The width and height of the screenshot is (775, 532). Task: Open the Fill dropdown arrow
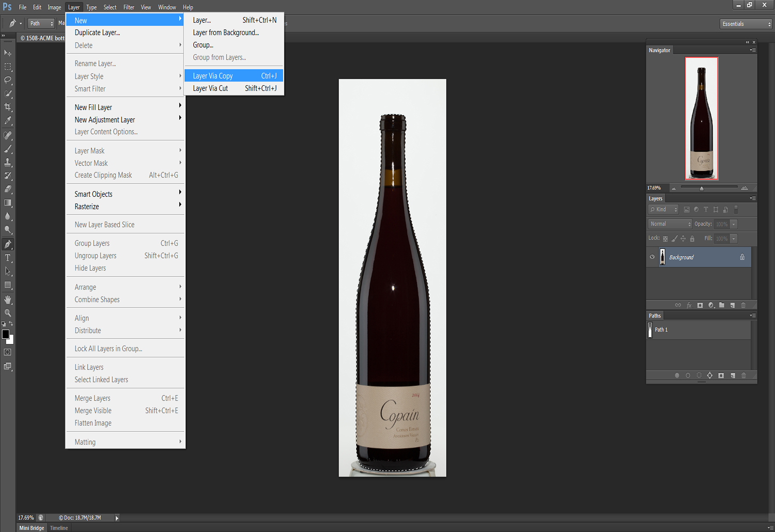coord(734,239)
